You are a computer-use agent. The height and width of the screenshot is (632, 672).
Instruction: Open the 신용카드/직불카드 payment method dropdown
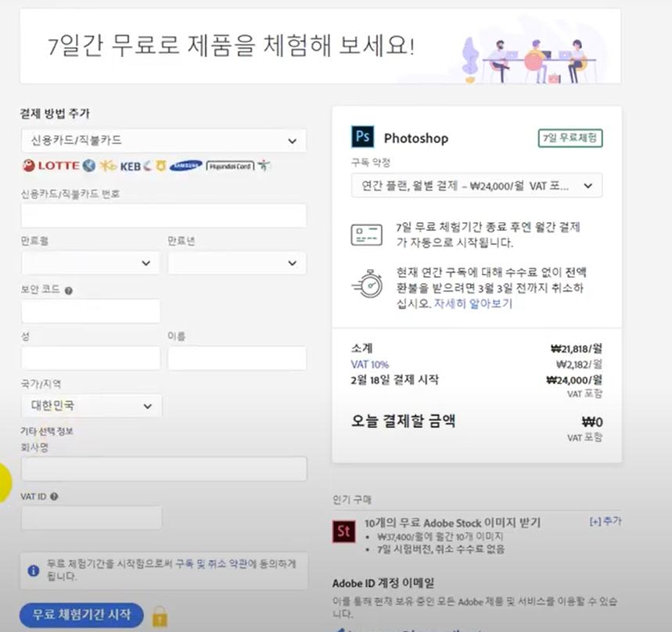tap(164, 141)
